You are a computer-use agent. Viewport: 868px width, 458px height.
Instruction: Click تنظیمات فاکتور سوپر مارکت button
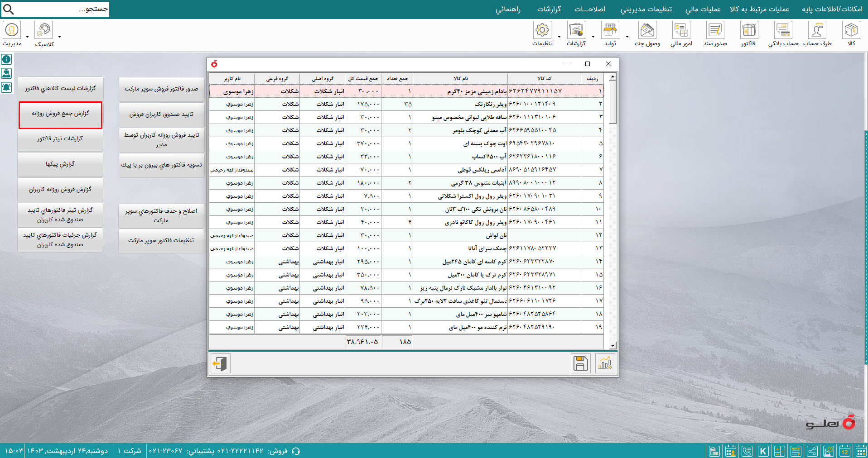pyautogui.click(x=161, y=241)
